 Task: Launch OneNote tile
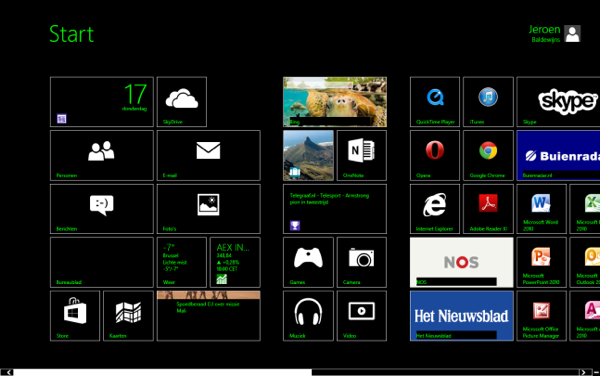coord(362,155)
